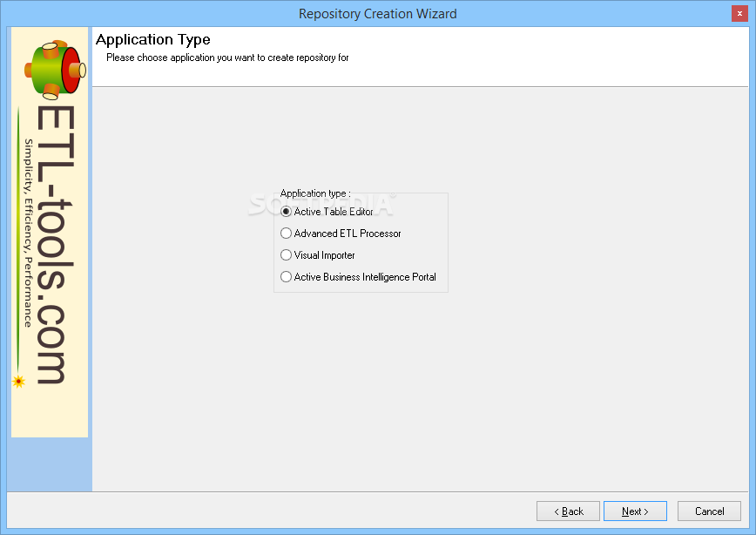Select Active Business Intelligence Portal option
This screenshot has width=756, height=535.
287,277
